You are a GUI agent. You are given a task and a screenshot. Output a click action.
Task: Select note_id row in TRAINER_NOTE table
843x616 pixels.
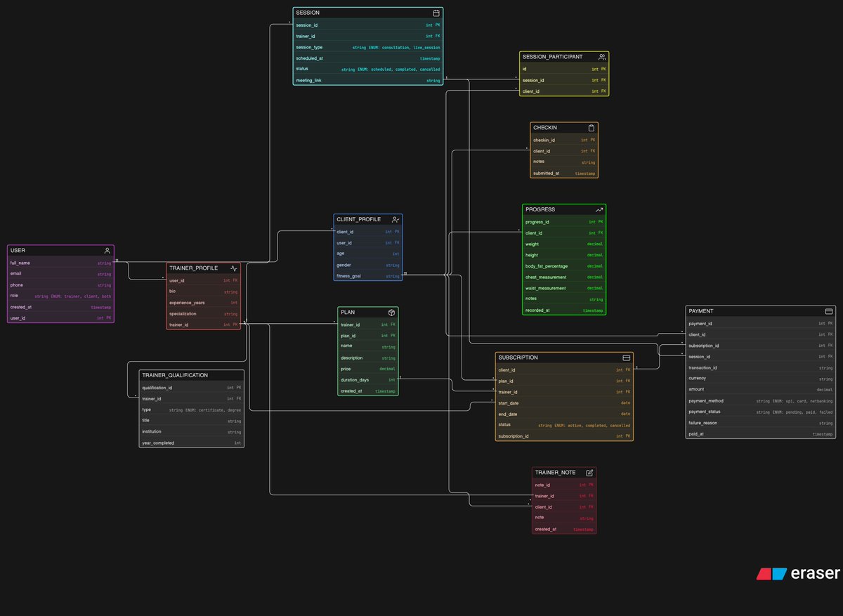[564, 485]
